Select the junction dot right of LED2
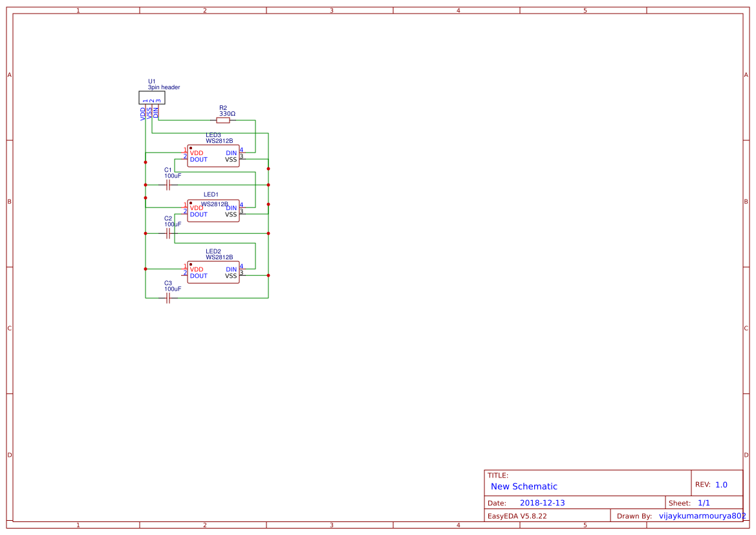756x535 pixels. 267,275
